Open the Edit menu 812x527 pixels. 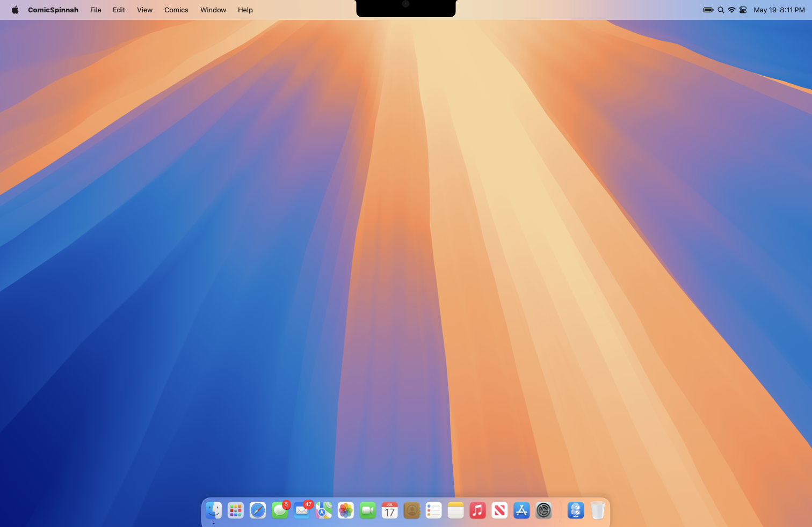pyautogui.click(x=119, y=10)
